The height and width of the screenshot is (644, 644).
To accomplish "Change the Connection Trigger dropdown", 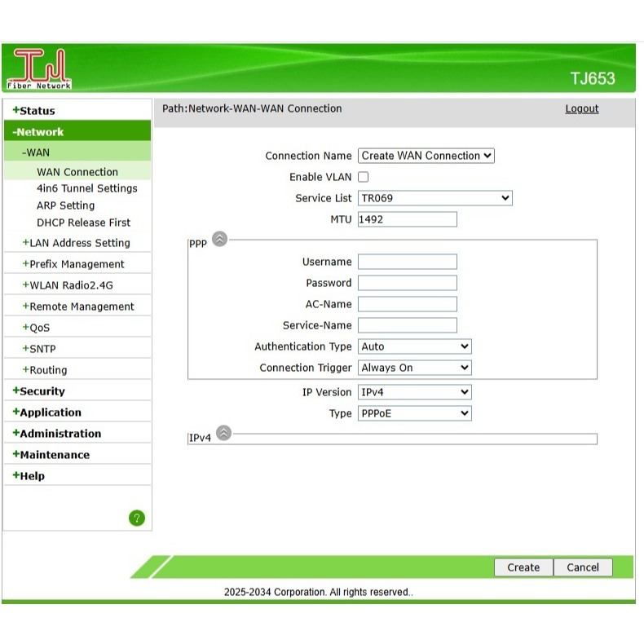I will 414,368.
